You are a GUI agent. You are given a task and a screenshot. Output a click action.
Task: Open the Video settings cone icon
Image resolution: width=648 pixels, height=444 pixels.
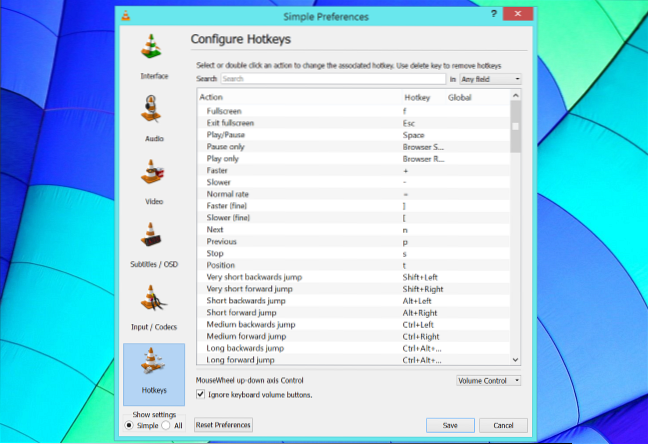point(153,172)
